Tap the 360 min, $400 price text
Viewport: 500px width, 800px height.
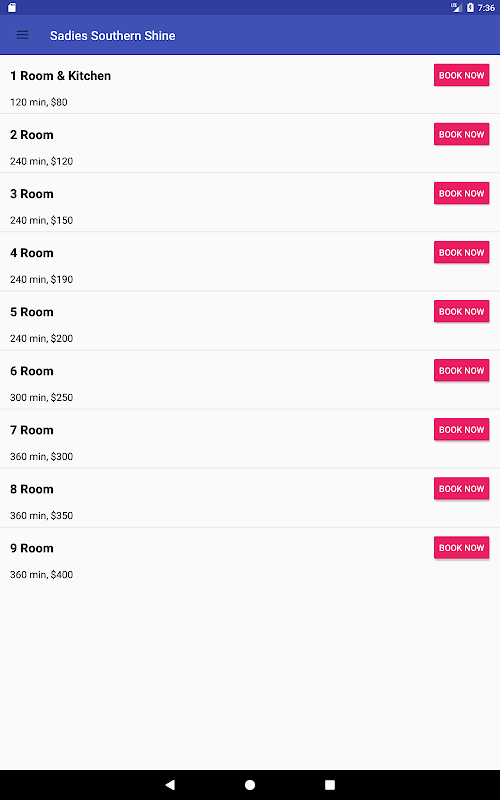click(41, 574)
